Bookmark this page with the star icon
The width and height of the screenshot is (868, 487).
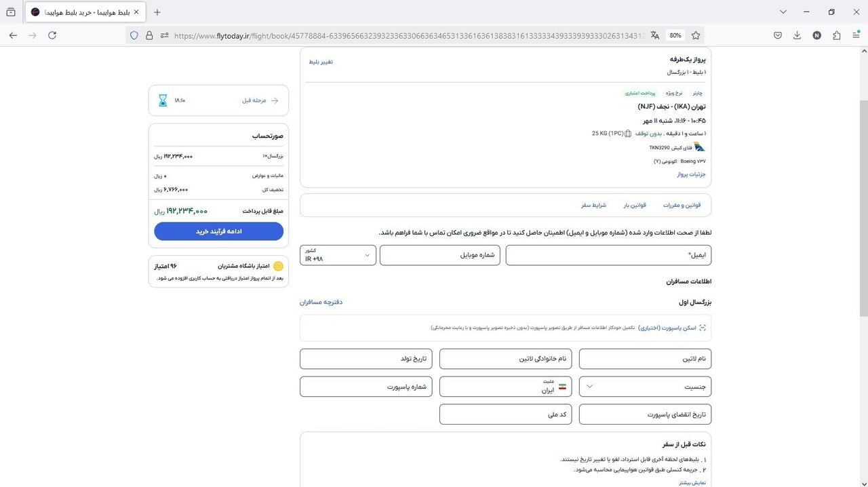click(696, 35)
